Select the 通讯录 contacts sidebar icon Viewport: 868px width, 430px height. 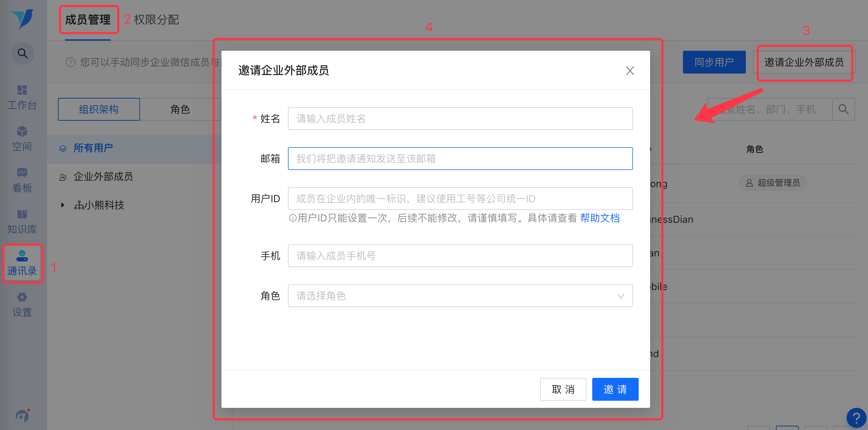(x=22, y=263)
